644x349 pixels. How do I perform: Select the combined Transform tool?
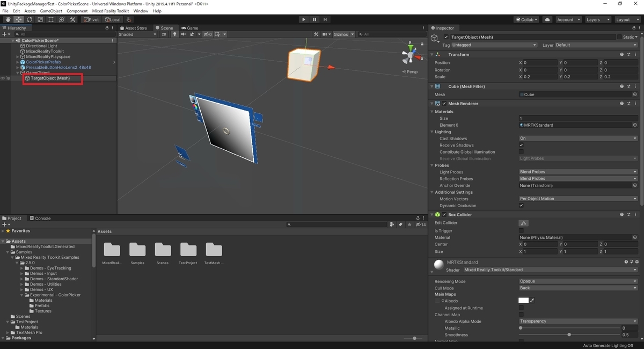pyautogui.click(x=61, y=20)
